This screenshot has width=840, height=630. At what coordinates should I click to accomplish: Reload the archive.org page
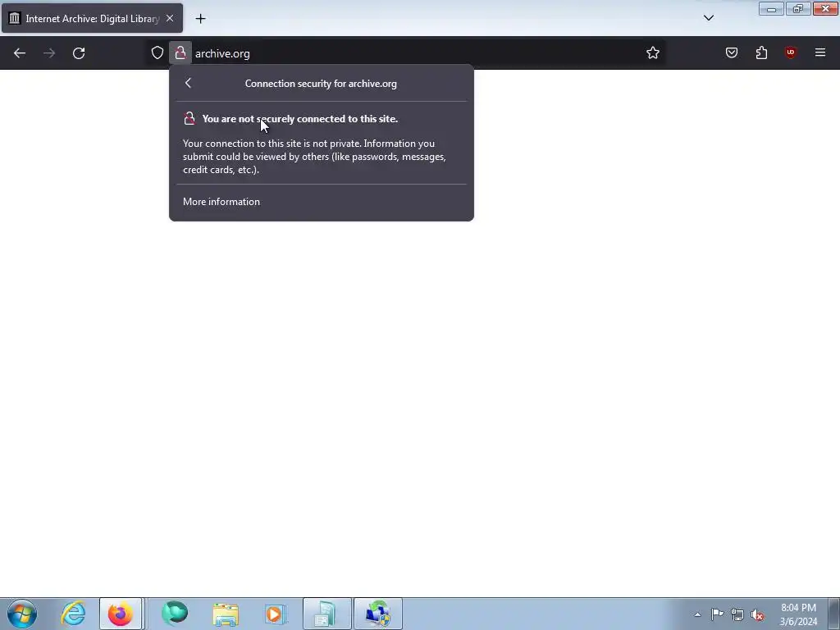[x=79, y=53]
